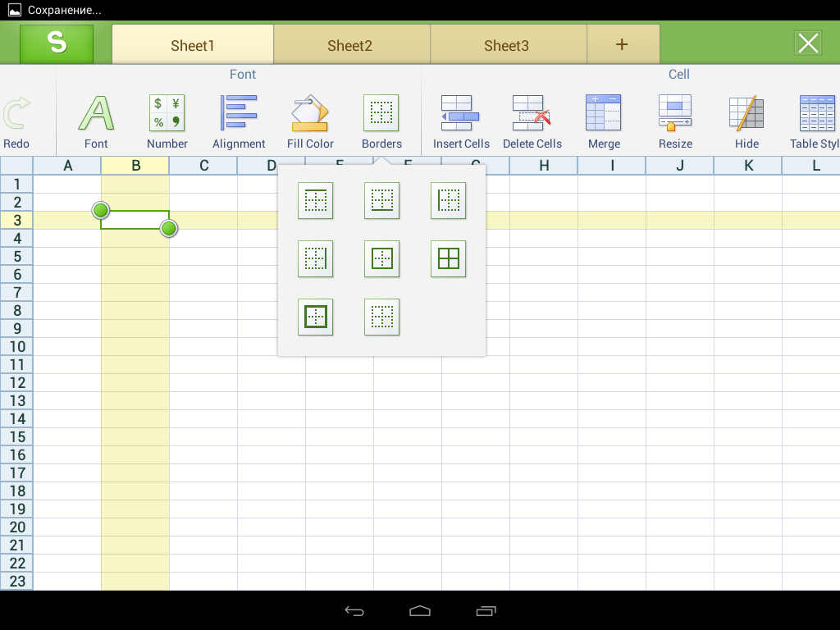Screen dimensions: 840x630
Task: Open the Number format options
Action: coord(167,121)
